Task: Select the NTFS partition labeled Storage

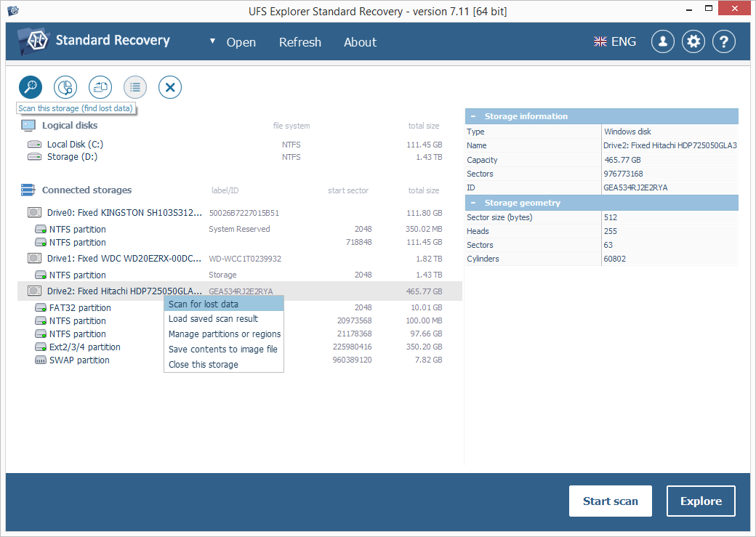Action: click(x=240, y=275)
